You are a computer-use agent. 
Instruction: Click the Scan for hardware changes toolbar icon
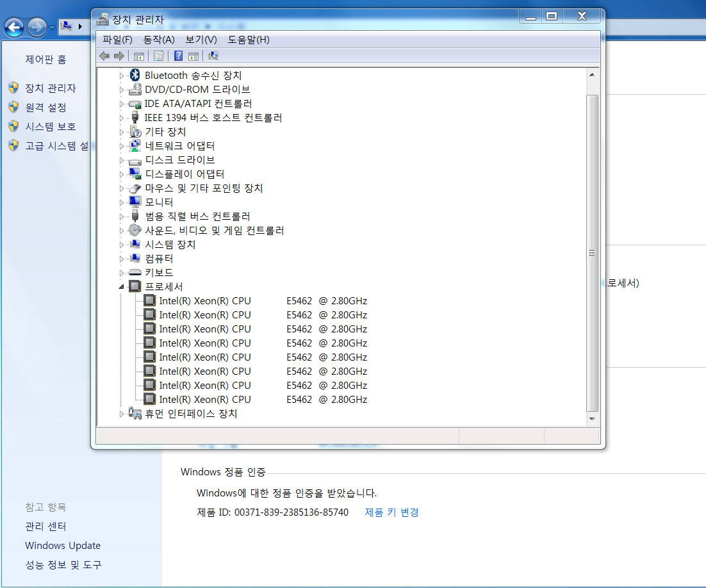214,56
